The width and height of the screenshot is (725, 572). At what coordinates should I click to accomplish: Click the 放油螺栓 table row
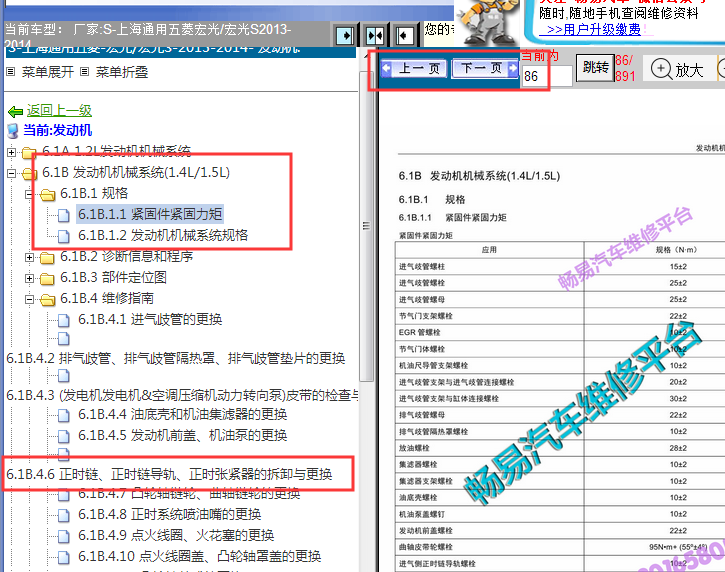[560, 448]
